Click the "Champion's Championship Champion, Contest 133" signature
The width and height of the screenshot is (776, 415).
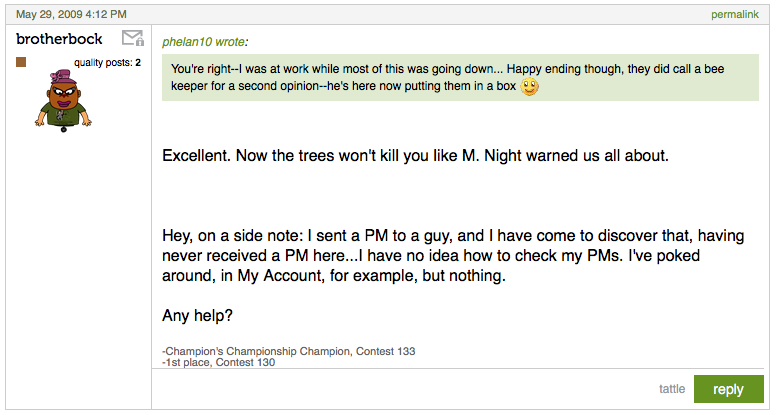coord(289,351)
